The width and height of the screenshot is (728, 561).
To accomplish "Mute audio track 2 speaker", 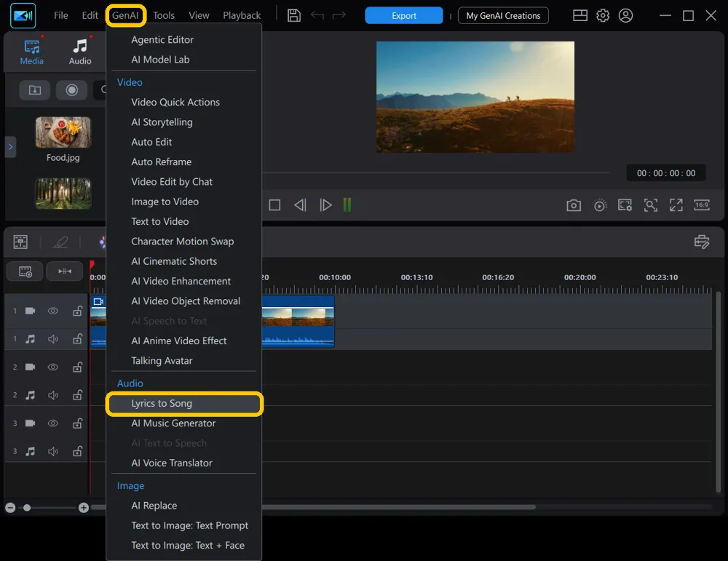I will point(53,395).
